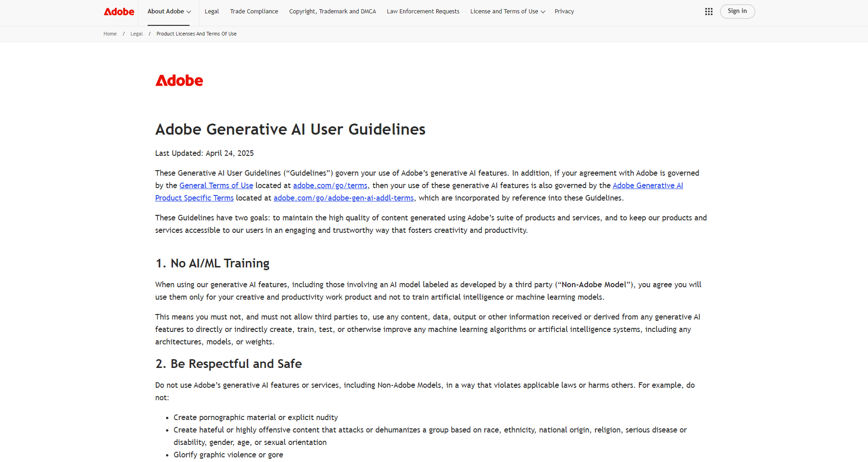Click Legal in the breadcrumb trail
This screenshot has height=462, width=868.
click(x=137, y=34)
